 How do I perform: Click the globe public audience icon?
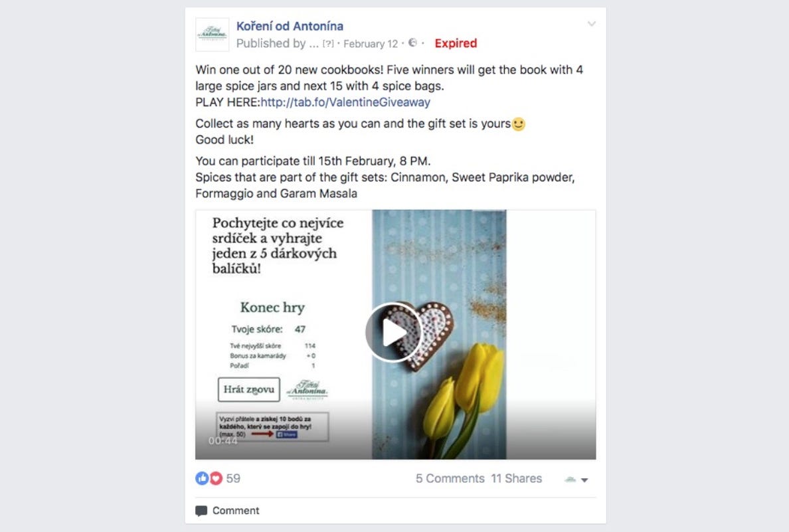coord(412,43)
